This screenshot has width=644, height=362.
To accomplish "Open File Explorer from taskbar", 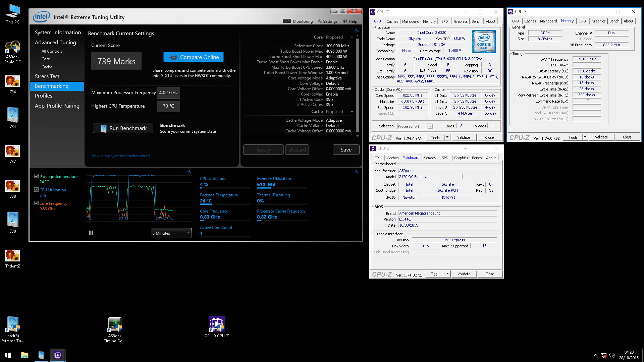I will (24, 355).
